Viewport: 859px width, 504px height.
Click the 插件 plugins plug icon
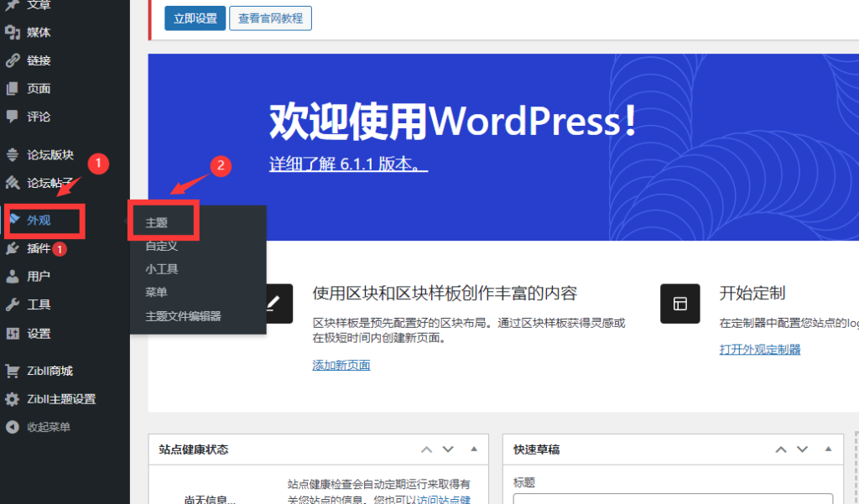[x=13, y=249]
